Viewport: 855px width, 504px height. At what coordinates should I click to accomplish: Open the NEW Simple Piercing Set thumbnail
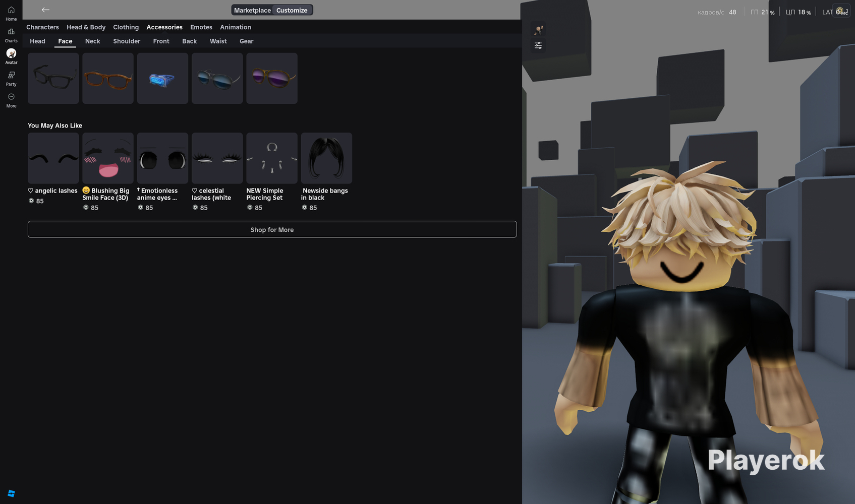272,158
